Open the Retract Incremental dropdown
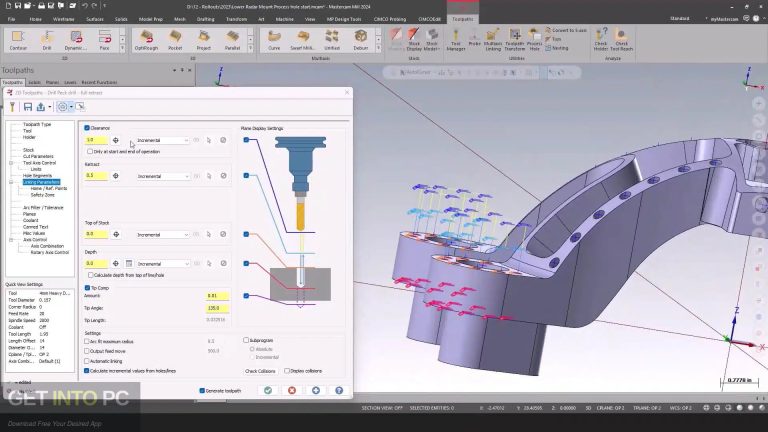This screenshot has height=432, width=768. tap(162, 176)
